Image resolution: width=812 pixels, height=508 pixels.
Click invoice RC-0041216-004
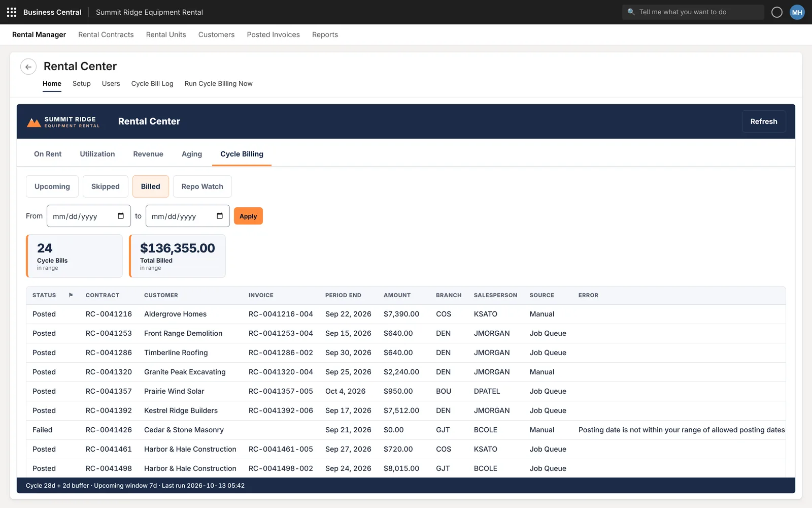(x=281, y=314)
